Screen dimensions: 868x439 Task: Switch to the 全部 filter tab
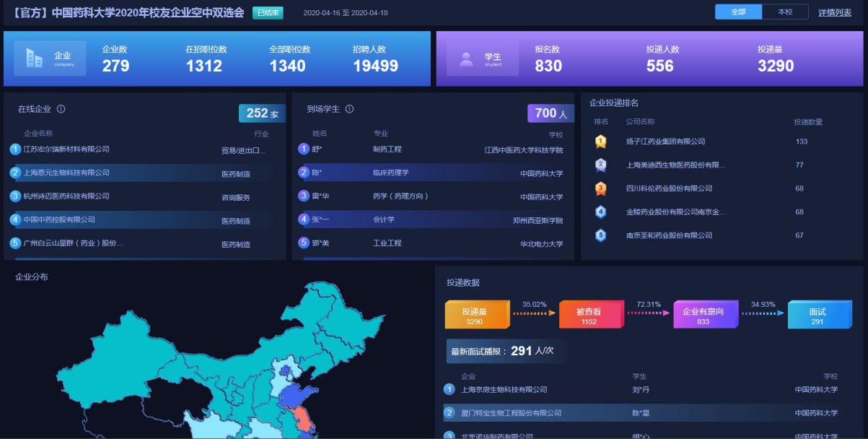pyautogui.click(x=738, y=12)
